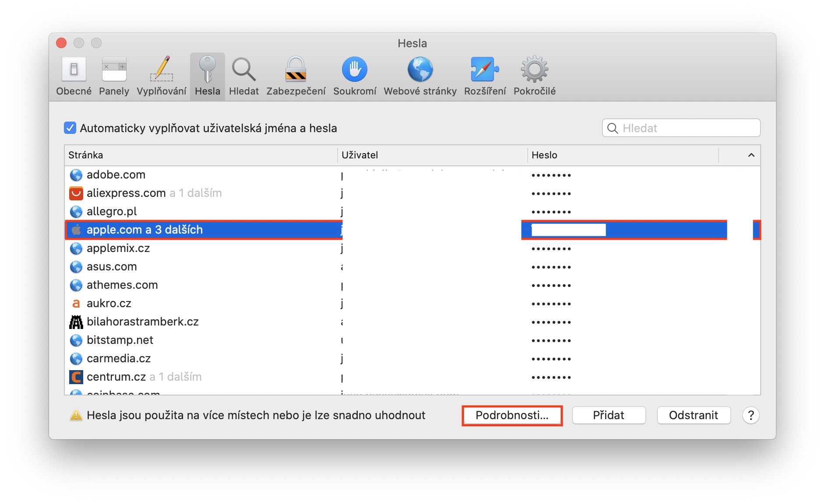The height and width of the screenshot is (504, 825).
Task: Click the magnifier icon in the search field
Action: tap(613, 128)
